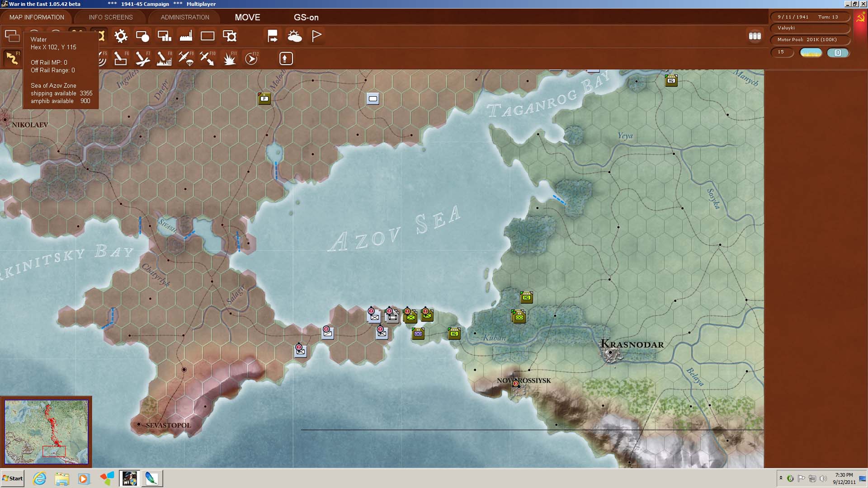Open the Windows Start menu
Image resolution: width=868 pixels, height=488 pixels.
12,479
